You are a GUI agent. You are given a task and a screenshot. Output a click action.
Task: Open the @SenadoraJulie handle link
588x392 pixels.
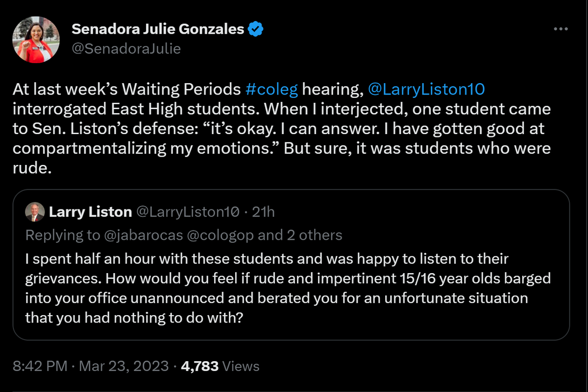[x=126, y=49]
